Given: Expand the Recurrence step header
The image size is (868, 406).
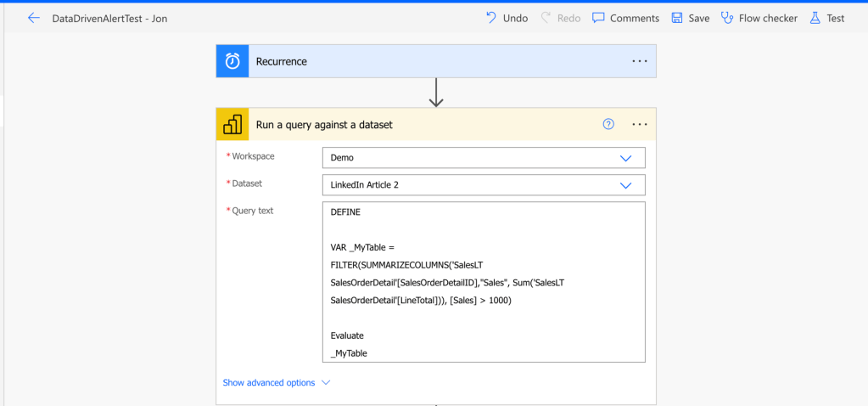Looking at the screenshot, I should [436, 61].
